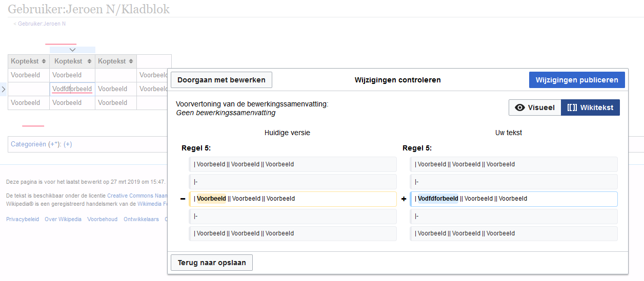Click the eye icon on Visueel
The width and height of the screenshot is (644, 281).
click(520, 107)
